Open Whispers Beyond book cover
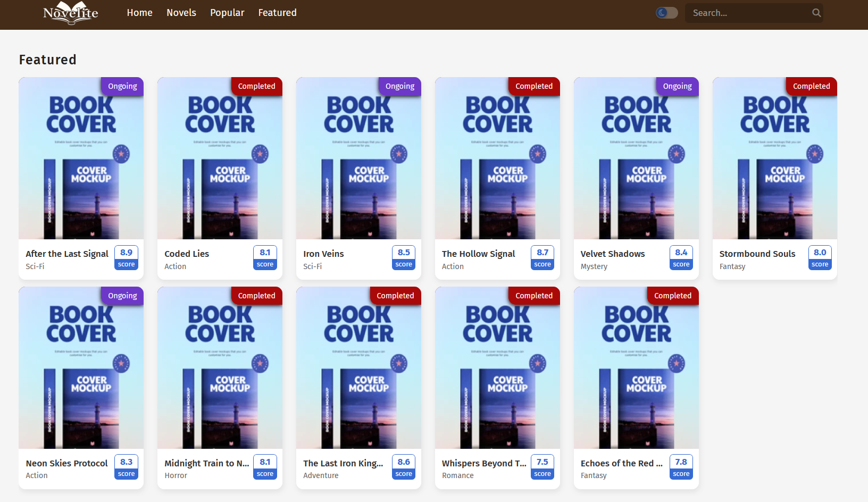This screenshot has width=868, height=502. point(497,369)
